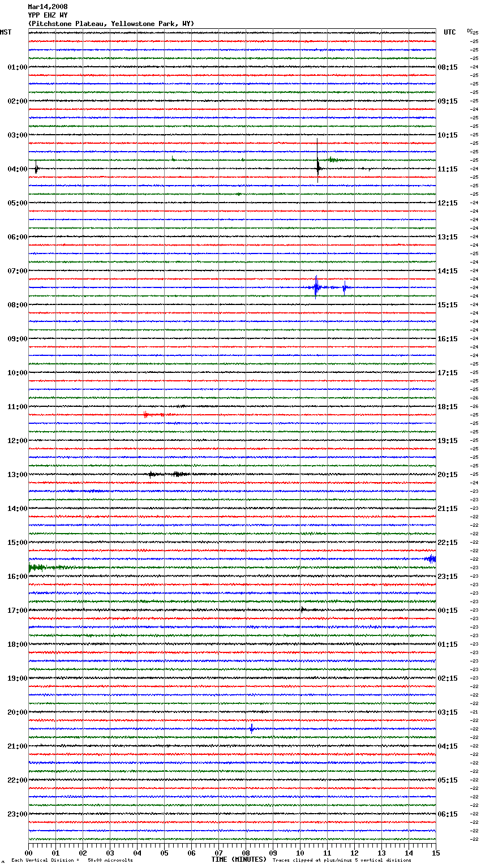Screen dimensions: 481x868
Task: Click the UTC column header
Action: coord(449,32)
